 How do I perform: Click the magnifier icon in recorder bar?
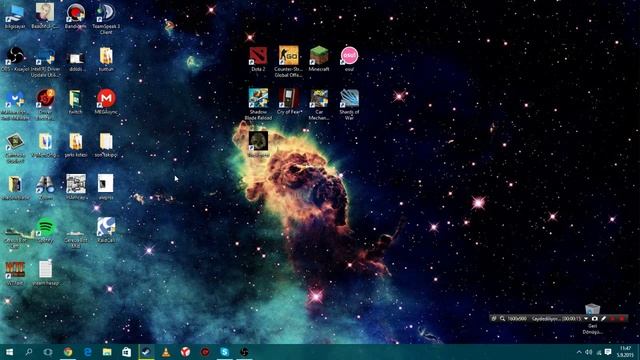tap(502, 318)
